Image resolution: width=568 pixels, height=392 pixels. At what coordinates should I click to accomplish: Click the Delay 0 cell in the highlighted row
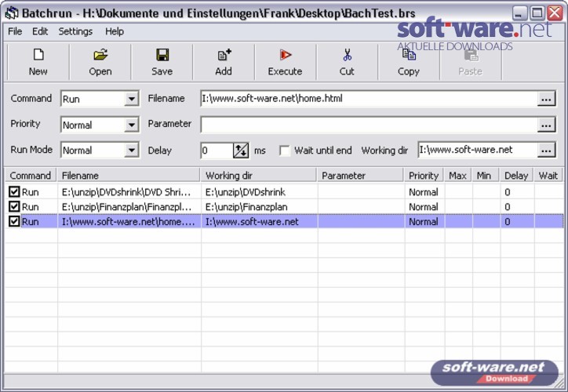(517, 222)
